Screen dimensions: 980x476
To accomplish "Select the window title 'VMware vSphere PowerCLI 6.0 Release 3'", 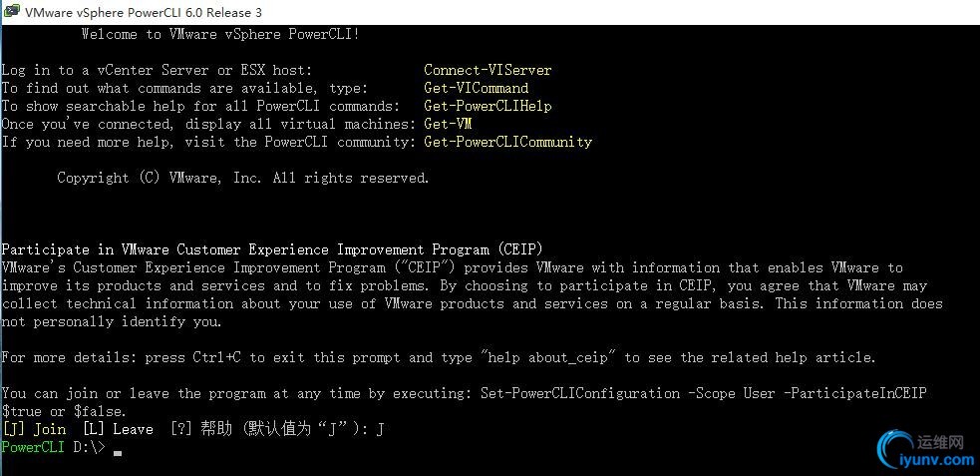I will point(143,12).
